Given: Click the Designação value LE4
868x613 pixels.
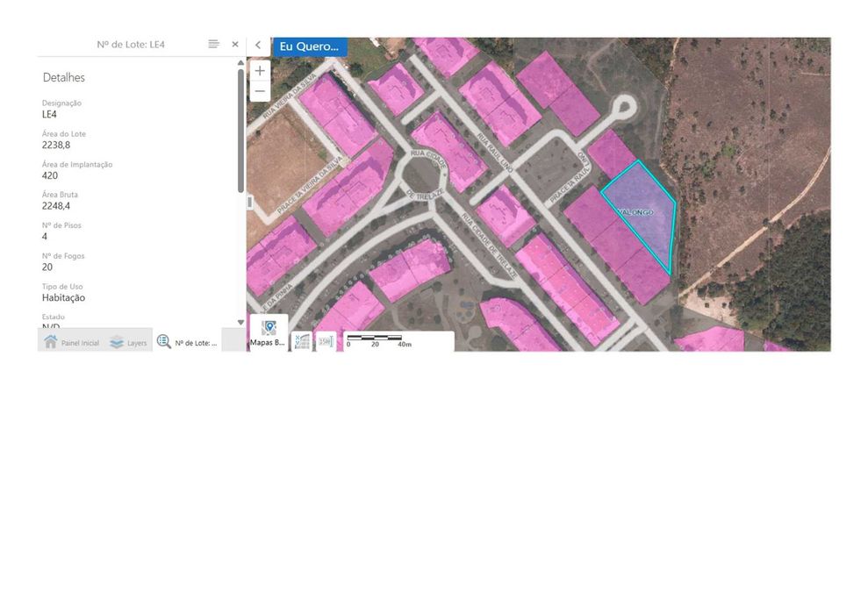Looking at the screenshot, I should 49,115.
